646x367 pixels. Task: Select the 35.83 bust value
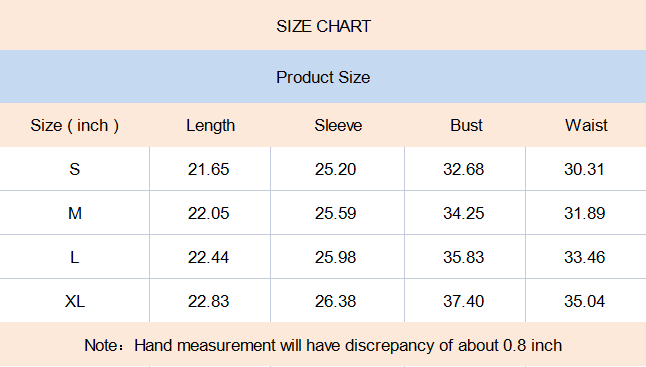[463, 257]
